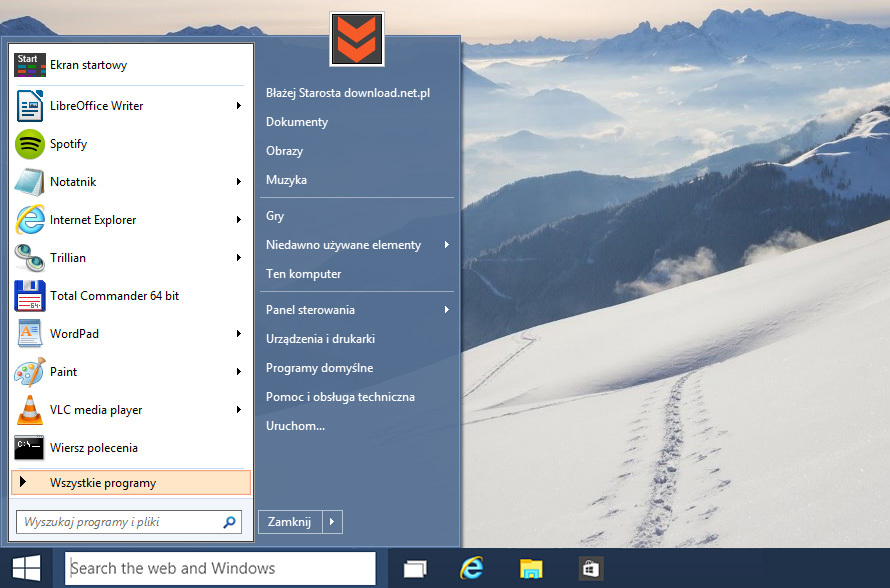Open Urządzenia i drukarki
890x588 pixels.
(x=320, y=338)
